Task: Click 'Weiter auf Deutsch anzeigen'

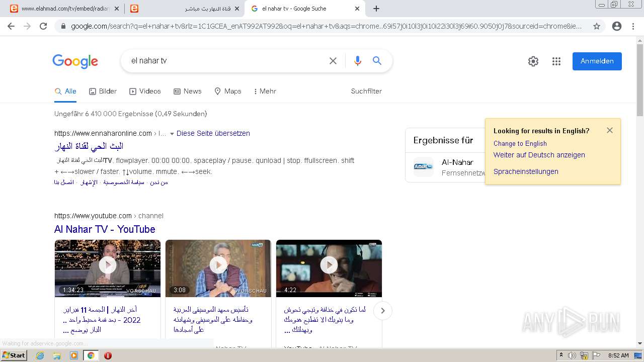Action: coord(539,155)
